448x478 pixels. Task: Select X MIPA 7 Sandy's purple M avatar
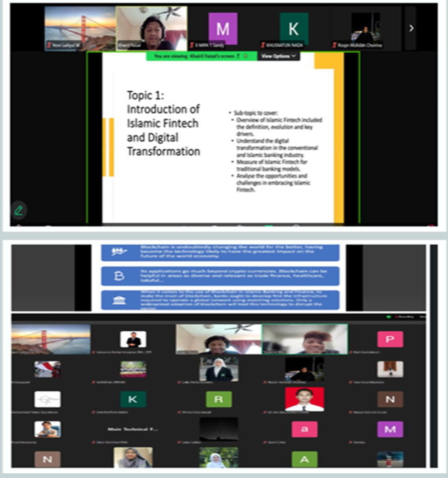pyautogui.click(x=223, y=28)
